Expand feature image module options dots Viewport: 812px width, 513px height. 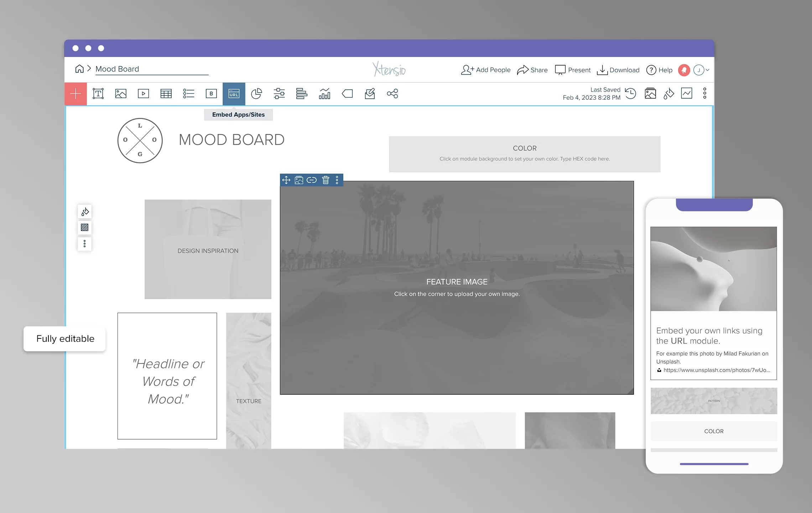pos(337,180)
